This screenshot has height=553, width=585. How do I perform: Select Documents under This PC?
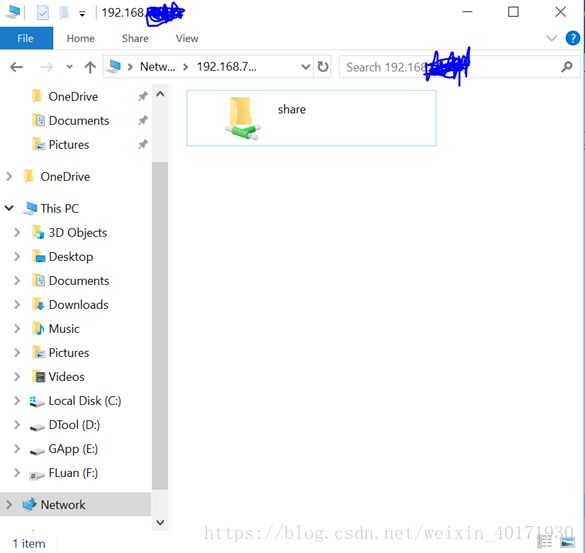79,281
